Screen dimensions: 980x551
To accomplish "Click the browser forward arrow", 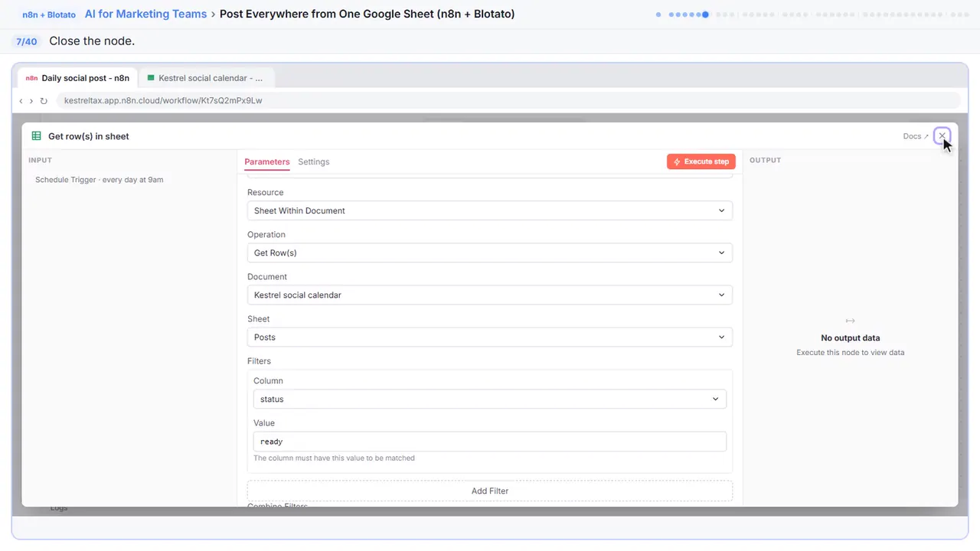I will pyautogui.click(x=31, y=100).
